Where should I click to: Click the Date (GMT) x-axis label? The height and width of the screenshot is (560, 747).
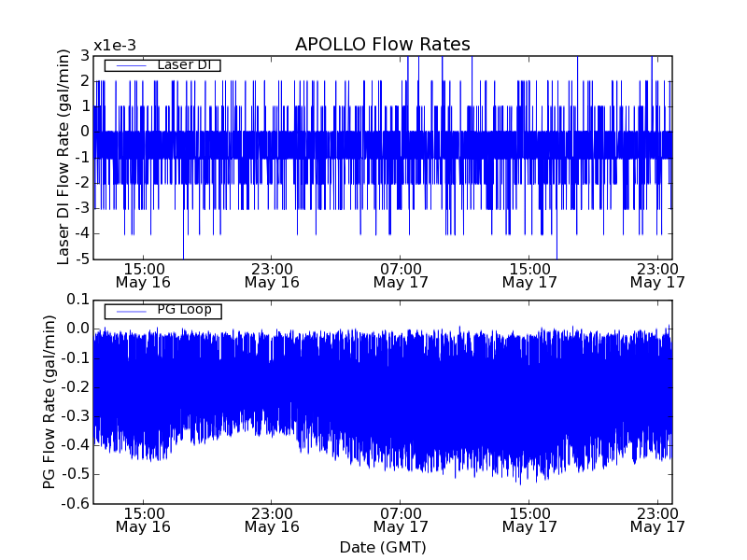click(382, 547)
